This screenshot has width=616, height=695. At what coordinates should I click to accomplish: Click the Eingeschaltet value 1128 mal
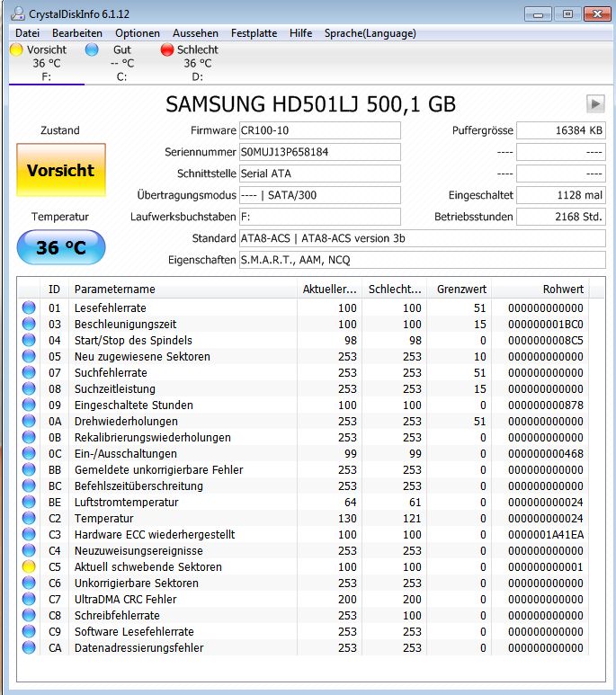tap(561, 195)
